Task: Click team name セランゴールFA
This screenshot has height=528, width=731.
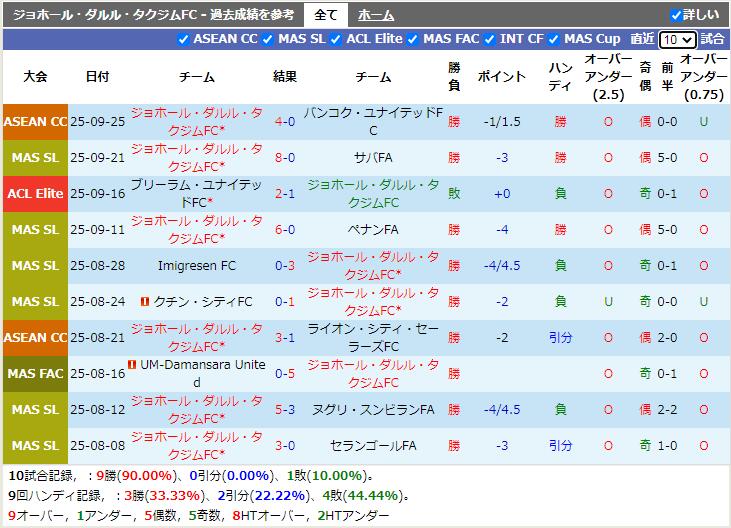Action: 373,446
